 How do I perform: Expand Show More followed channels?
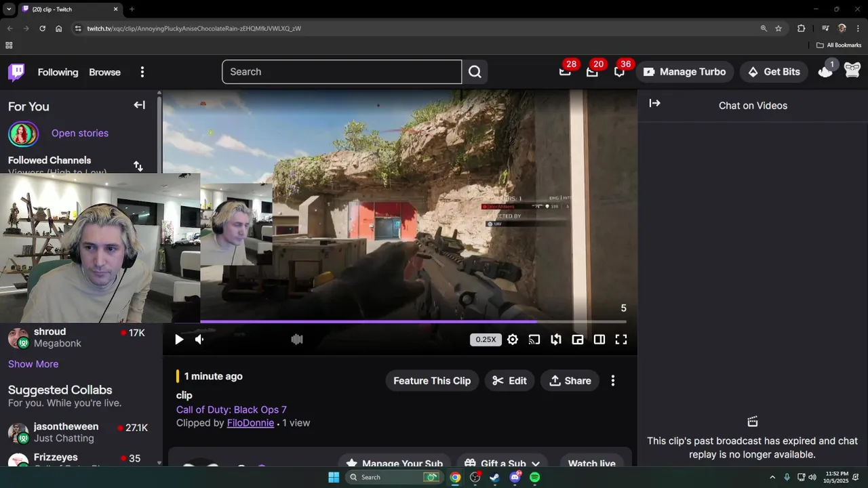pyautogui.click(x=33, y=364)
